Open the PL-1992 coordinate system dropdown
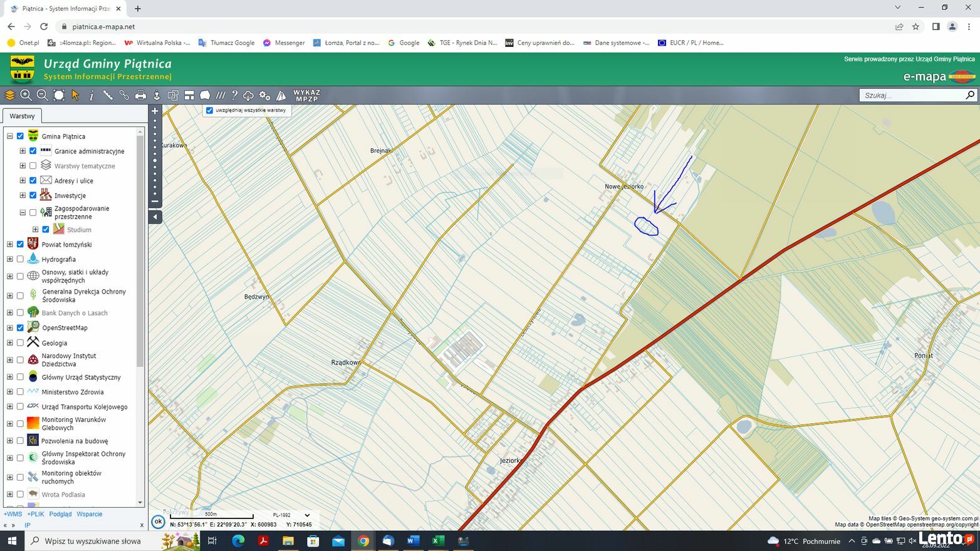980x551 pixels. click(x=291, y=515)
